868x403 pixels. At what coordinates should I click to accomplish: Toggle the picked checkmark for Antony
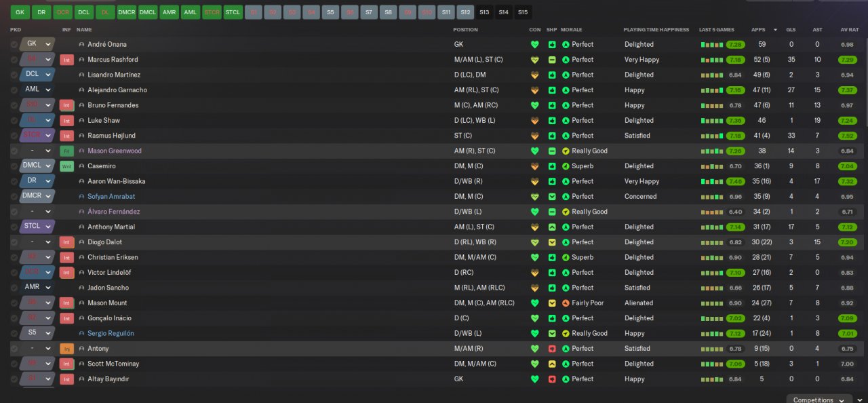14,349
